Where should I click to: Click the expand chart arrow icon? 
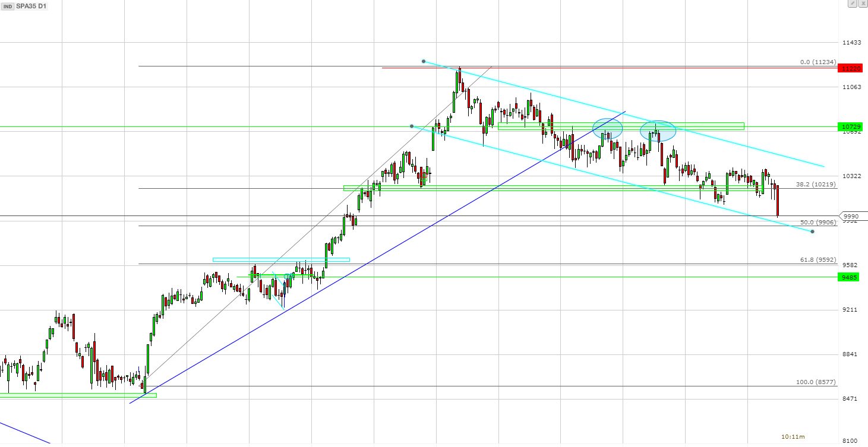click(851, 4)
